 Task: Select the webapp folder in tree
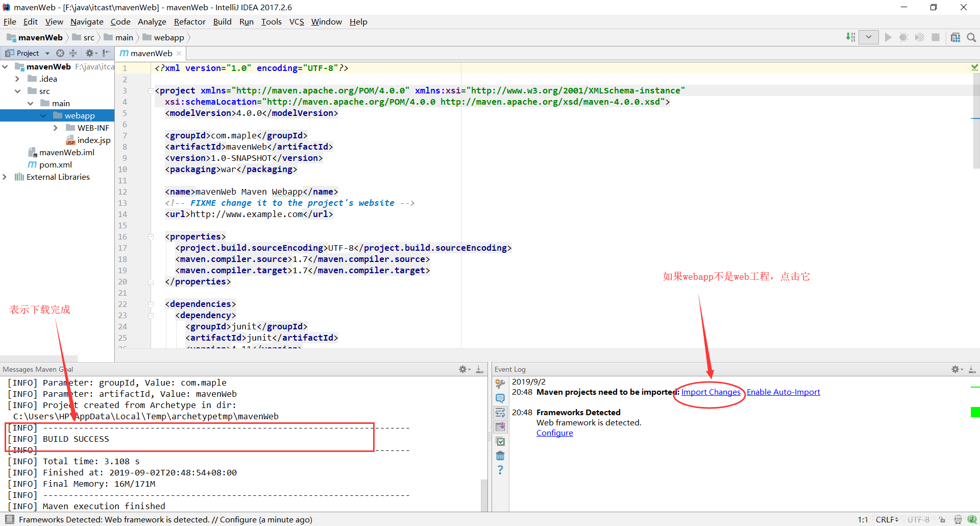coord(57,115)
